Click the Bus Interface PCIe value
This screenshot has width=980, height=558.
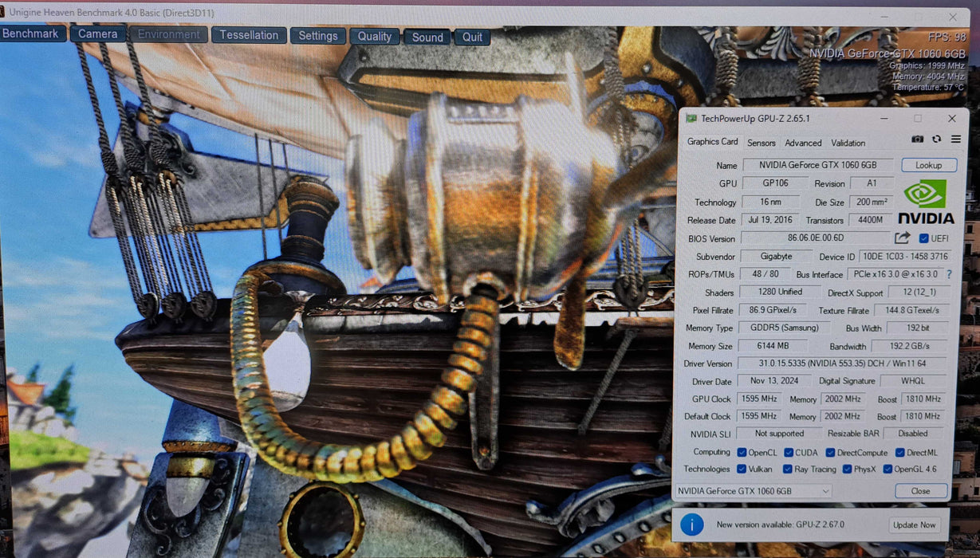(895, 274)
